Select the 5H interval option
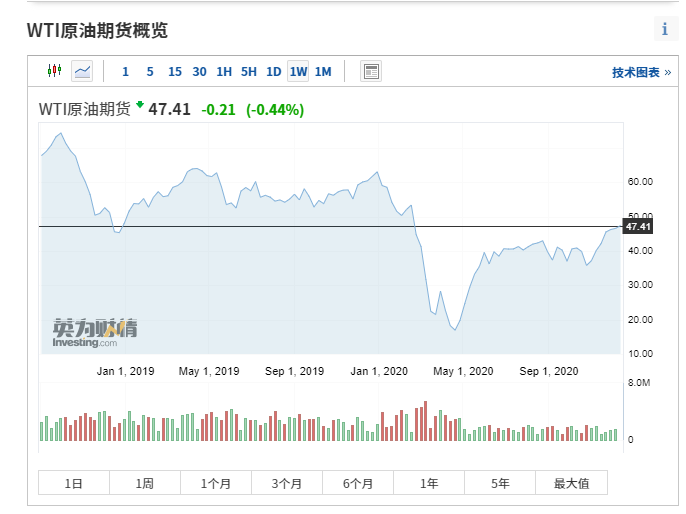 (249, 71)
